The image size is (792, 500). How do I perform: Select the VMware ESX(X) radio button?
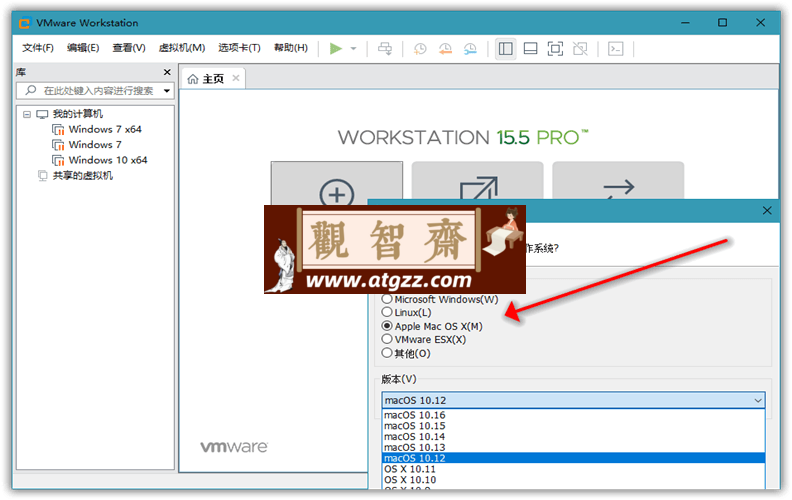(x=387, y=339)
